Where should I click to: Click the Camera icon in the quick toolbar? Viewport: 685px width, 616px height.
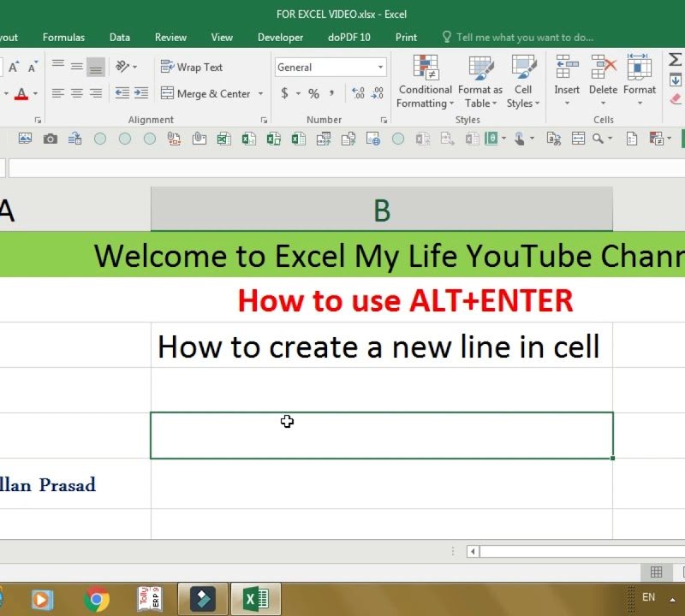[51, 139]
